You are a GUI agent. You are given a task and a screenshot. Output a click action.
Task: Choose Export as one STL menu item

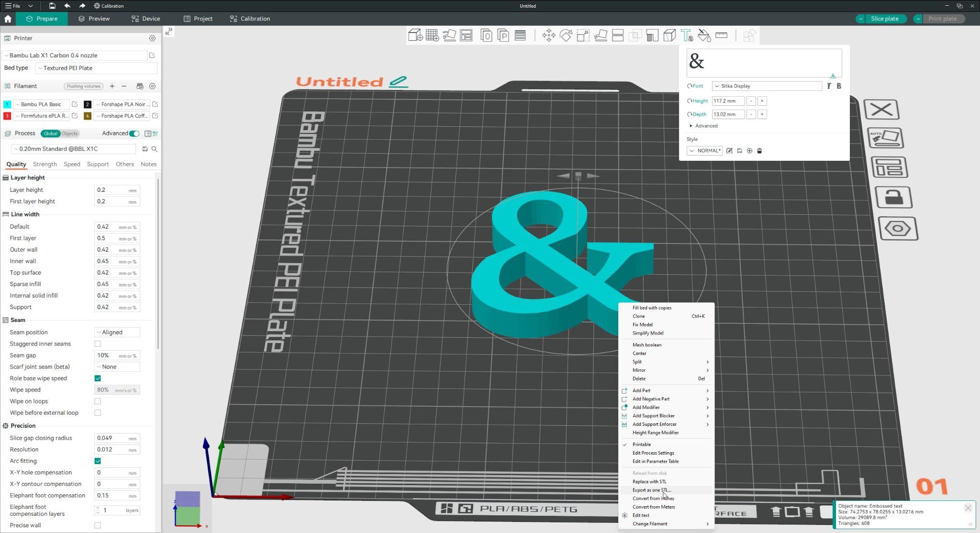(x=652, y=490)
